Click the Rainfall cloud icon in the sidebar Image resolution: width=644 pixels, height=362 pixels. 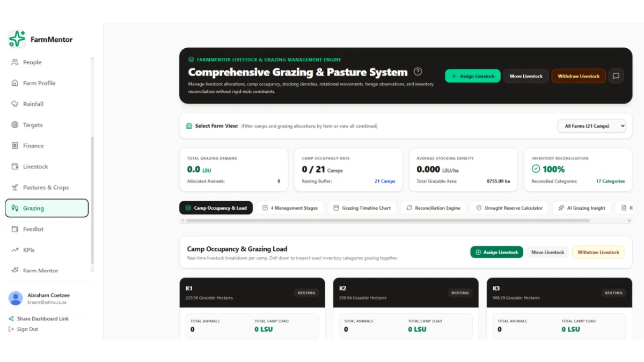[15, 104]
